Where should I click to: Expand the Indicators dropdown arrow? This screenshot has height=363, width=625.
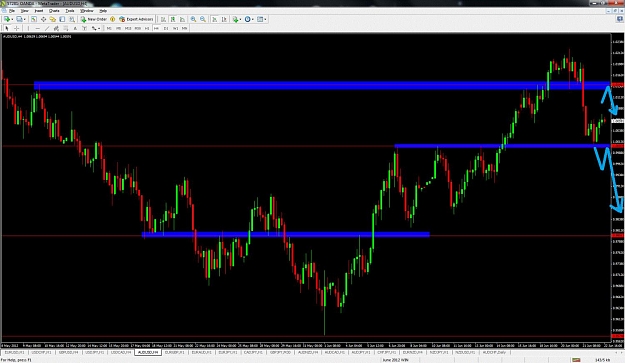pyautogui.click(x=240, y=19)
